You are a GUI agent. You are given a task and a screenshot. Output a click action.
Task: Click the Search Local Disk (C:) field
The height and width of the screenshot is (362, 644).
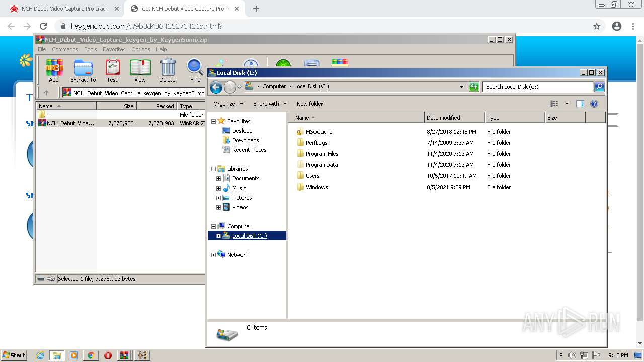pyautogui.click(x=537, y=87)
